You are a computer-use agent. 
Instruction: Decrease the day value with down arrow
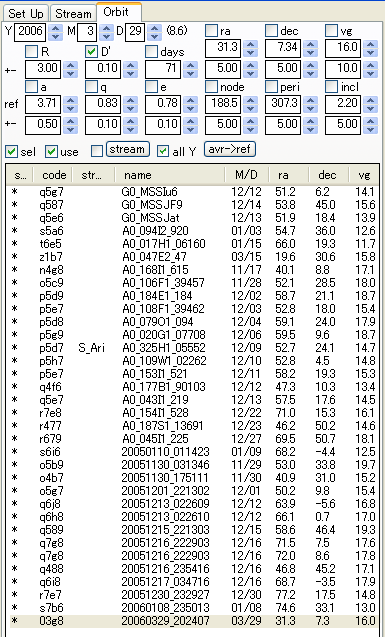(x=154, y=36)
